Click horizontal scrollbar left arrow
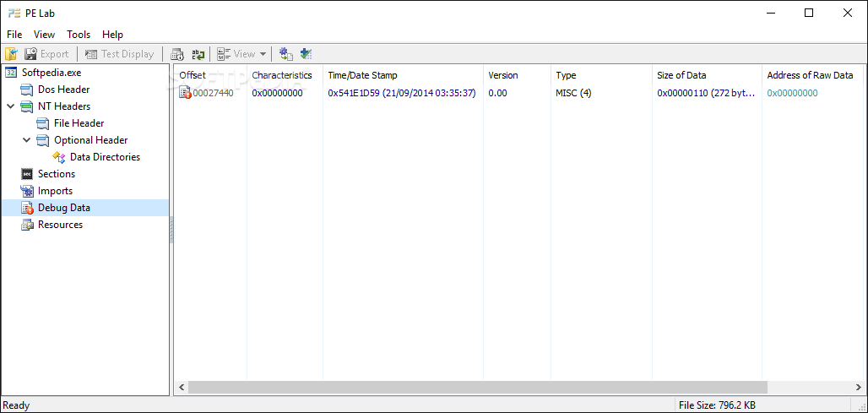Viewport: 868px width, 413px height. click(x=182, y=387)
